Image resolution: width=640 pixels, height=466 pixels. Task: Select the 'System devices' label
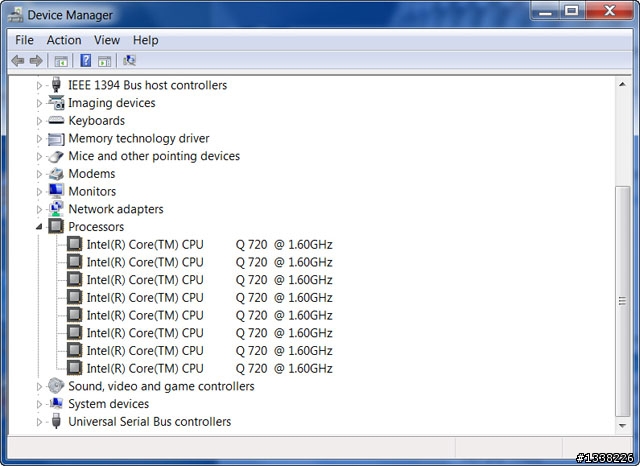pyautogui.click(x=109, y=404)
